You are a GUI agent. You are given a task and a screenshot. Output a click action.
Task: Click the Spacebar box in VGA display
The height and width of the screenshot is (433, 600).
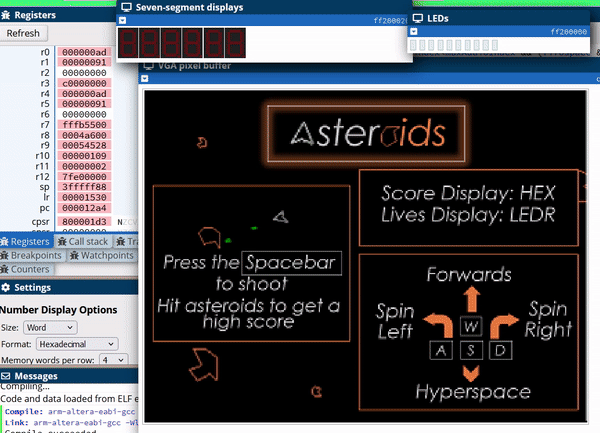(x=292, y=263)
